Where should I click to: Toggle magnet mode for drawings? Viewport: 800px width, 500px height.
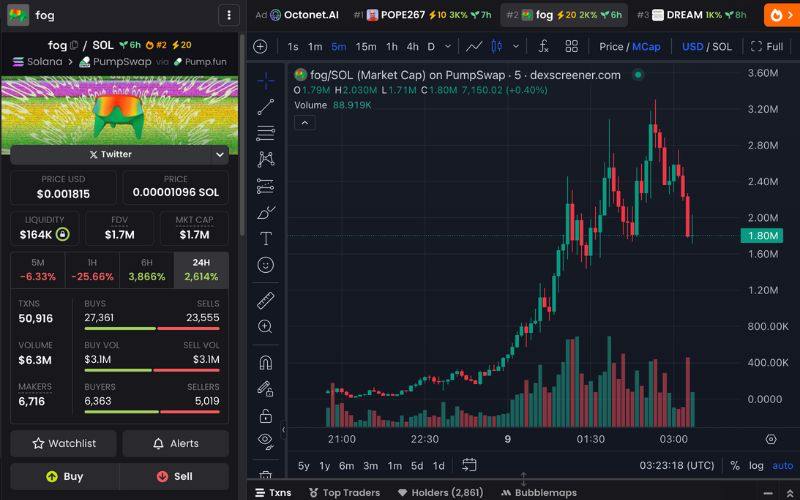266,363
